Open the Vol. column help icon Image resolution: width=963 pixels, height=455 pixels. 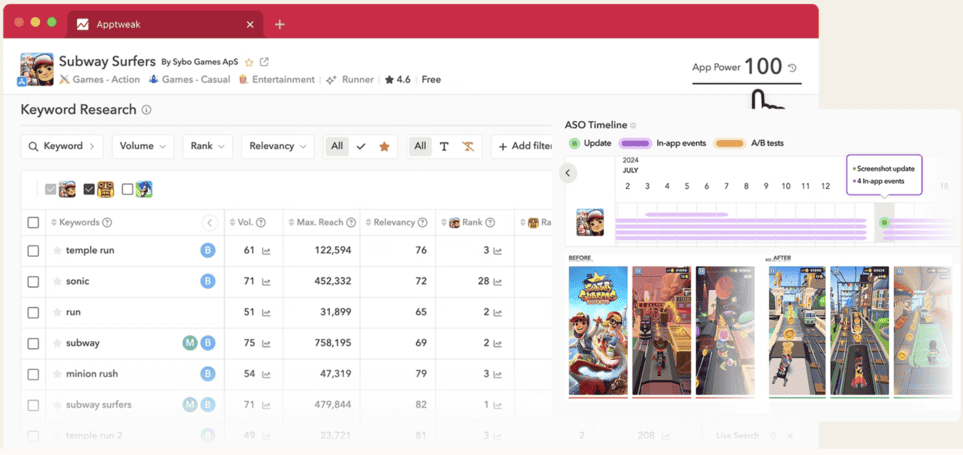click(261, 222)
